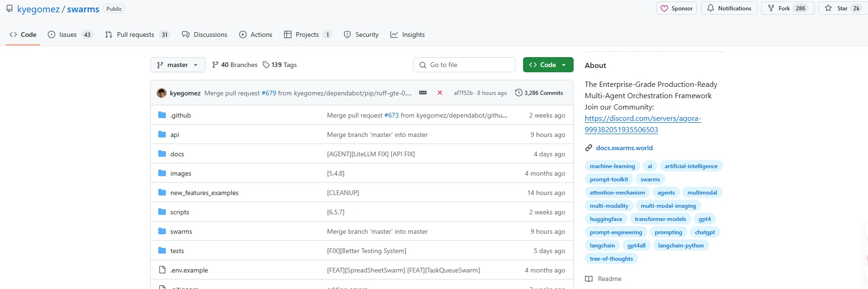This screenshot has width=868, height=289.
Task: Open the Insights tab
Action: [x=407, y=34]
